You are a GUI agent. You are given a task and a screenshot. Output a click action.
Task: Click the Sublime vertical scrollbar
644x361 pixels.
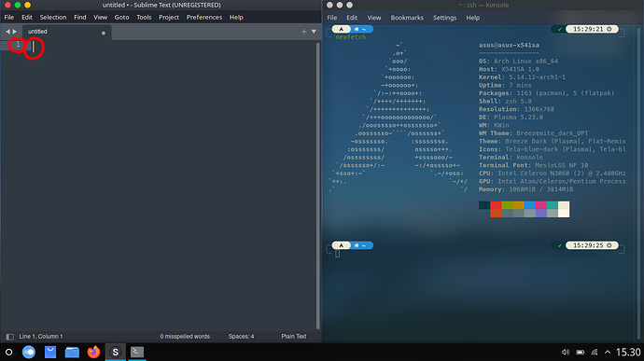(x=318, y=186)
